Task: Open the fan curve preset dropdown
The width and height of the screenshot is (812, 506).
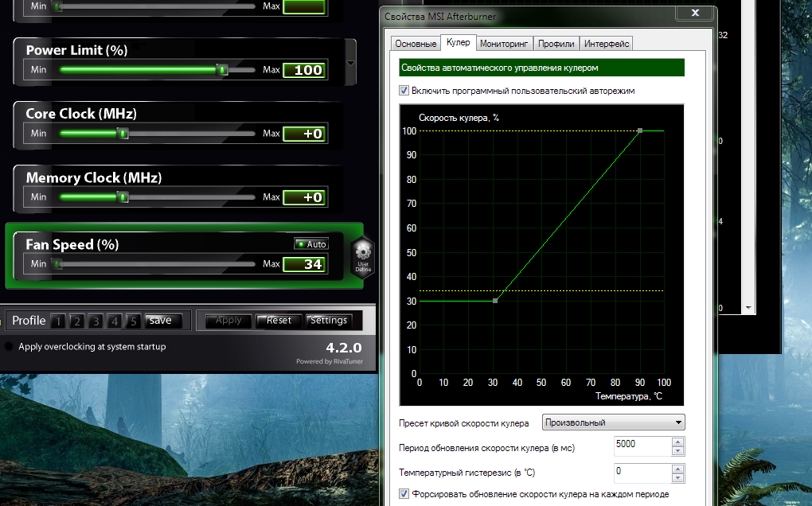Action: (x=613, y=422)
